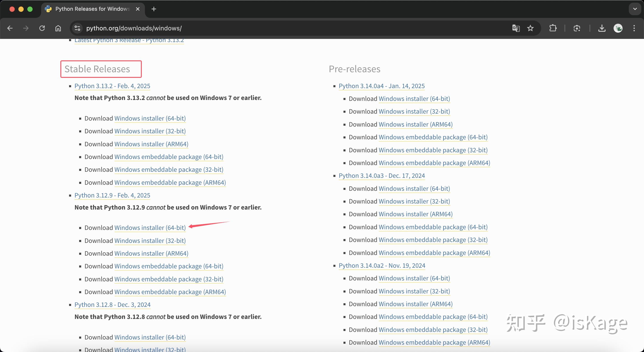Screen dimensions: 644x352
Task: Go to the browser home page icon
Action: coord(58,28)
